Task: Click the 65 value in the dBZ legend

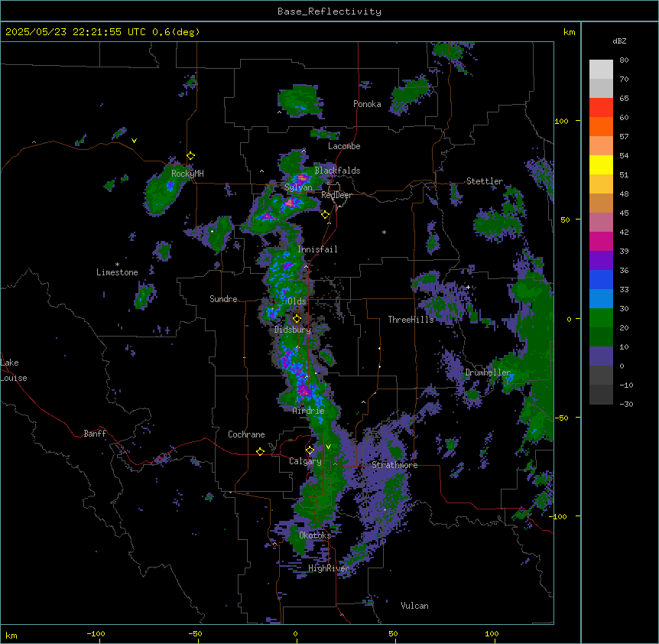Action: click(624, 99)
